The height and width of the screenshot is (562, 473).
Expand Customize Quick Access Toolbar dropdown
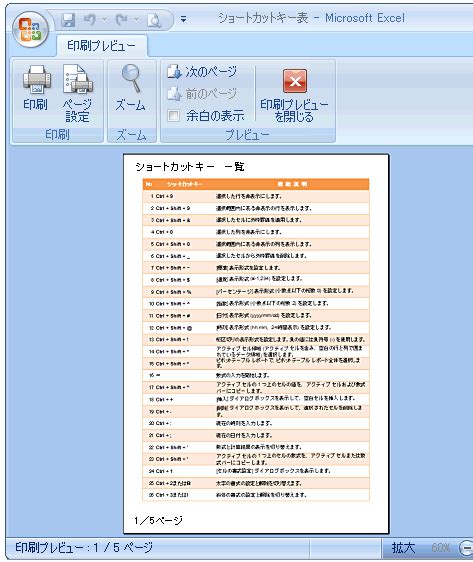coord(183,19)
